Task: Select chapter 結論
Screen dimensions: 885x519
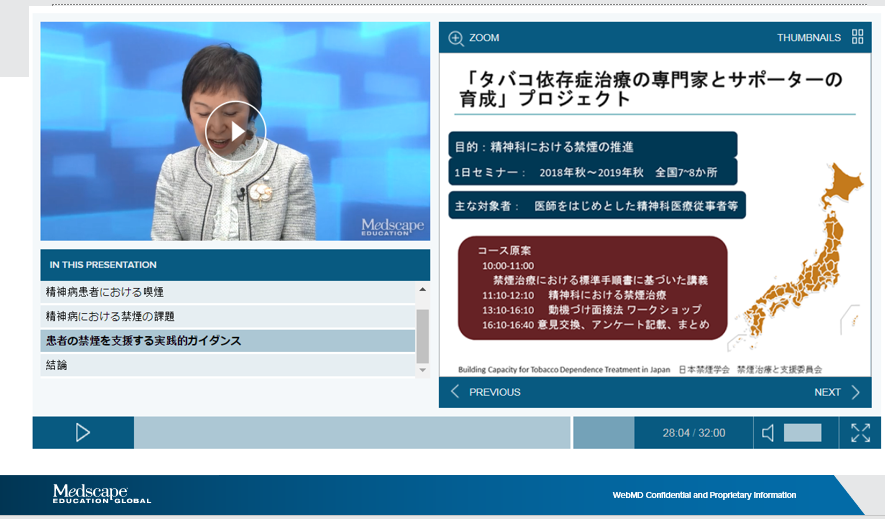Action: coord(227,365)
